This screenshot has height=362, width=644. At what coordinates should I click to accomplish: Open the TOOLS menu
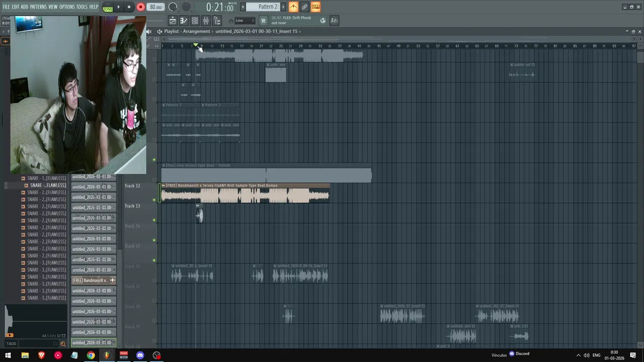82,7
